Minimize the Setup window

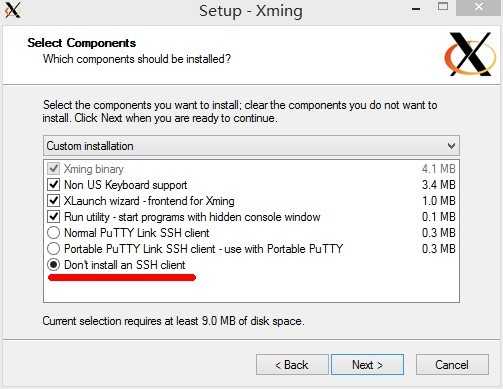416,9
